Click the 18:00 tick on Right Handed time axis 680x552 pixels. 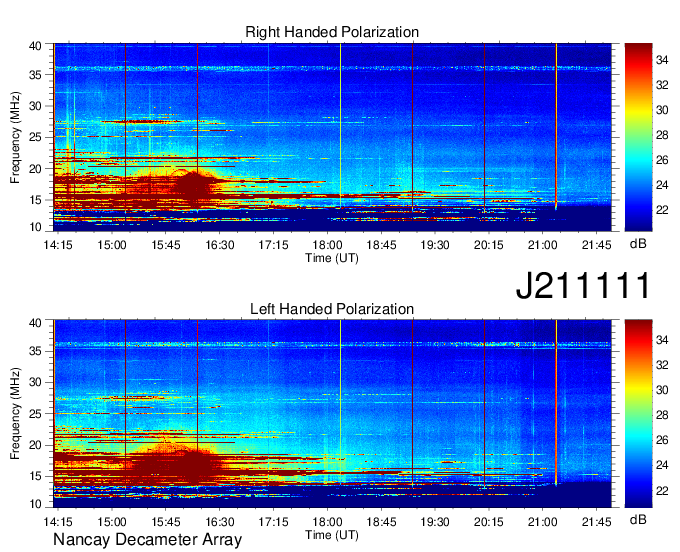[x=327, y=245]
